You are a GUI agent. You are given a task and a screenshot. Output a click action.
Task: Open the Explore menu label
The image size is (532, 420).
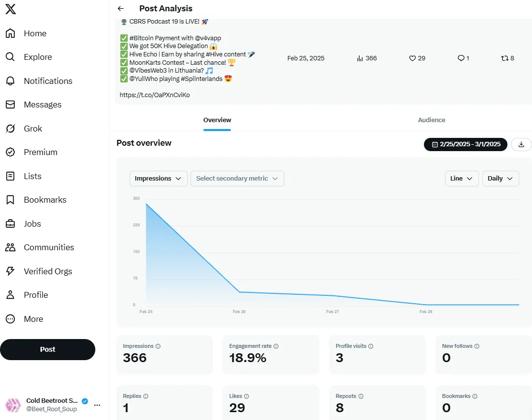(x=38, y=57)
